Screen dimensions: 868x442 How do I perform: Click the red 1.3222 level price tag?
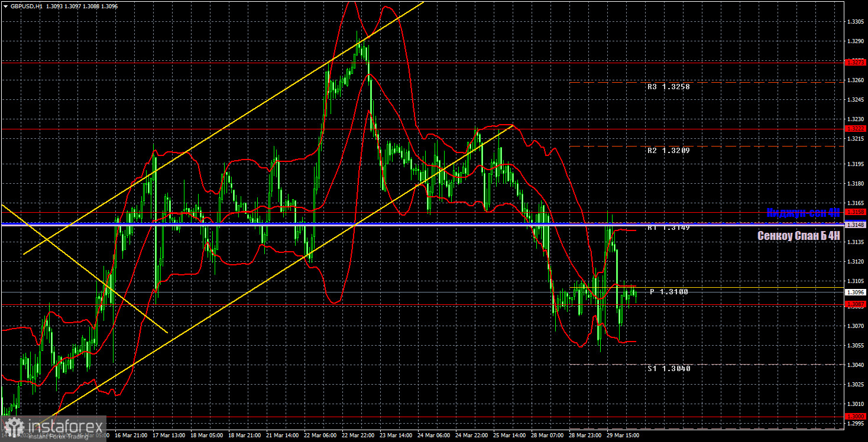point(855,128)
